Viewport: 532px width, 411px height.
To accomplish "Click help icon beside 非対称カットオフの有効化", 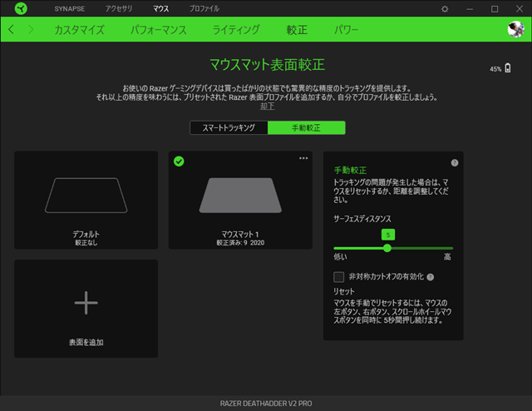I will (x=431, y=277).
